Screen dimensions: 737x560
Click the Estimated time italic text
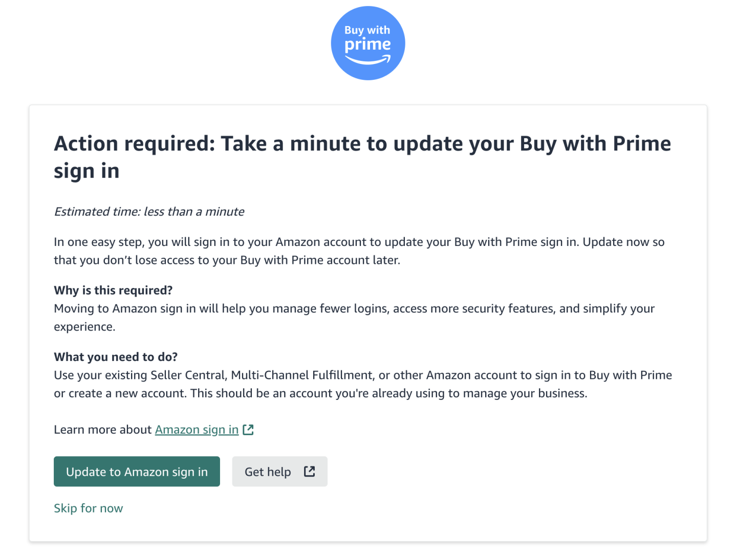click(149, 211)
